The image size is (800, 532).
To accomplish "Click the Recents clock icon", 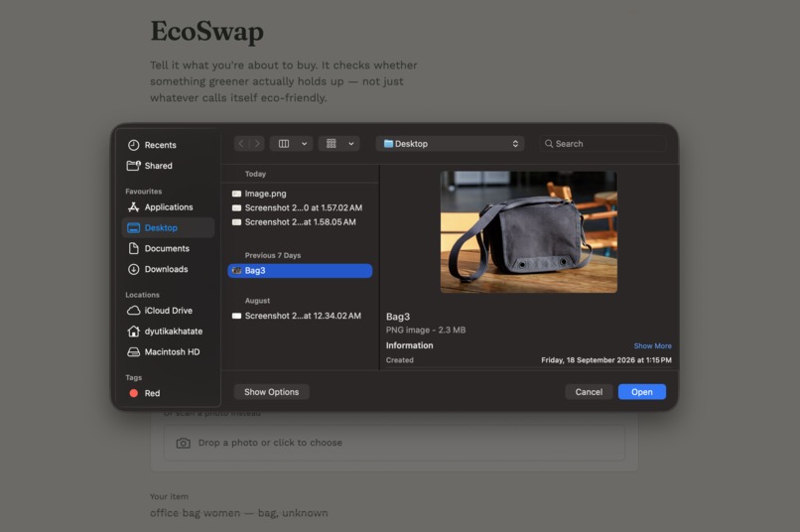I will (134, 145).
